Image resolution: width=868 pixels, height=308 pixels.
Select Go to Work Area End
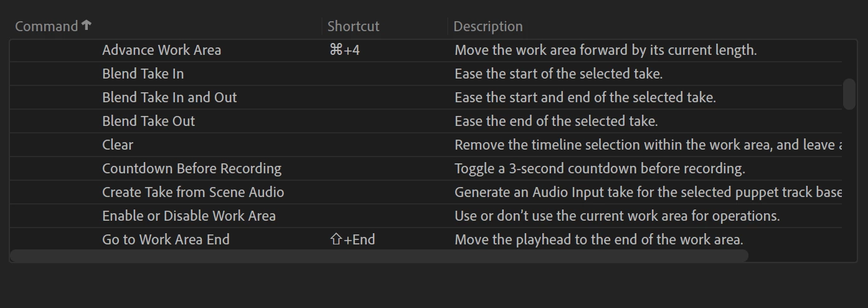[166, 239]
